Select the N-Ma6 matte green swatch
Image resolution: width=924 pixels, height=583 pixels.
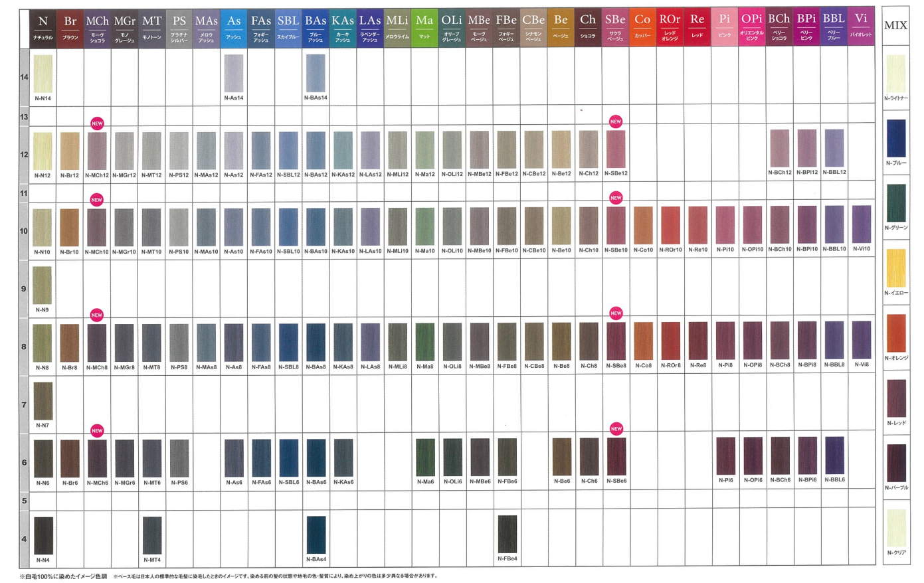coord(425,457)
